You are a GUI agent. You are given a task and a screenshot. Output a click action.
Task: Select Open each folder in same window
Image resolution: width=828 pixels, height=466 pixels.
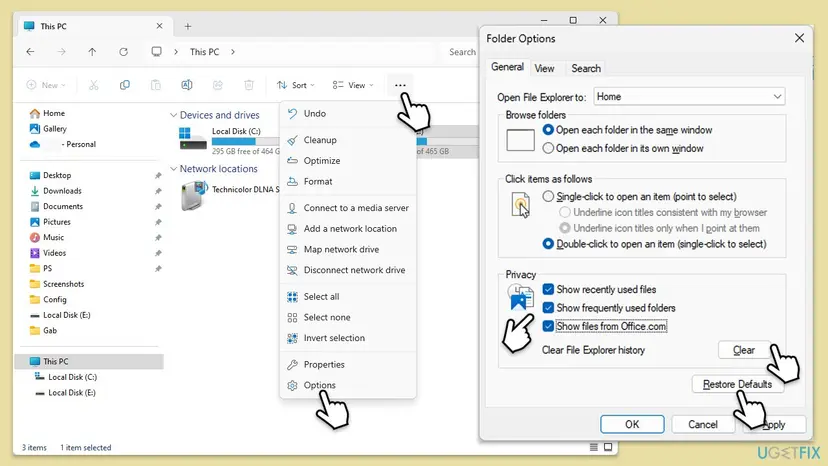pyautogui.click(x=548, y=130)
